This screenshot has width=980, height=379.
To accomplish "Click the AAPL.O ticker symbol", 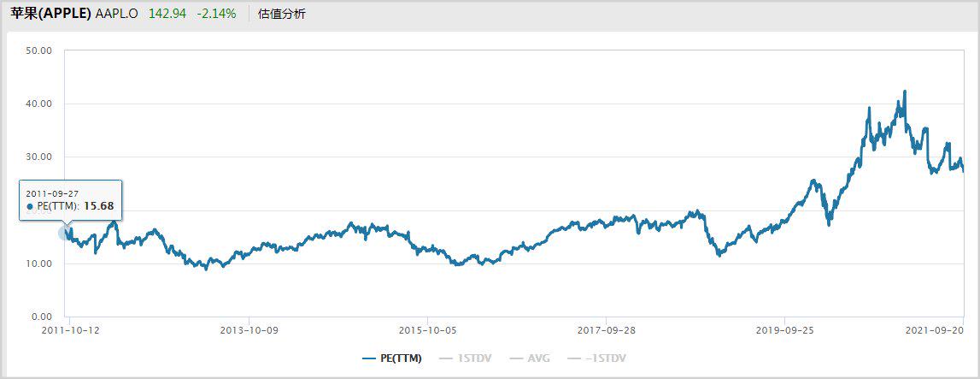I will click(x=117, y=14).
